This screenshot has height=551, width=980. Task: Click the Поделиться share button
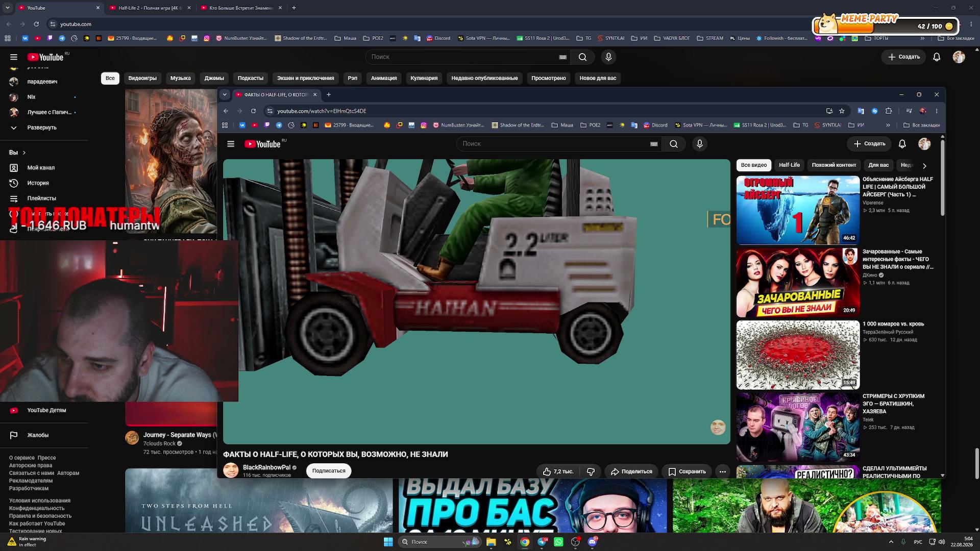631,471
